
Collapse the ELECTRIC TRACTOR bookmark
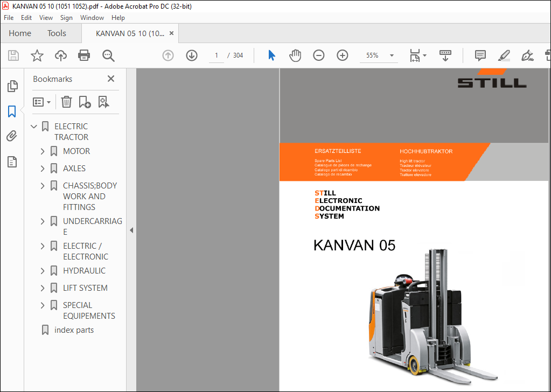(34, 127)
